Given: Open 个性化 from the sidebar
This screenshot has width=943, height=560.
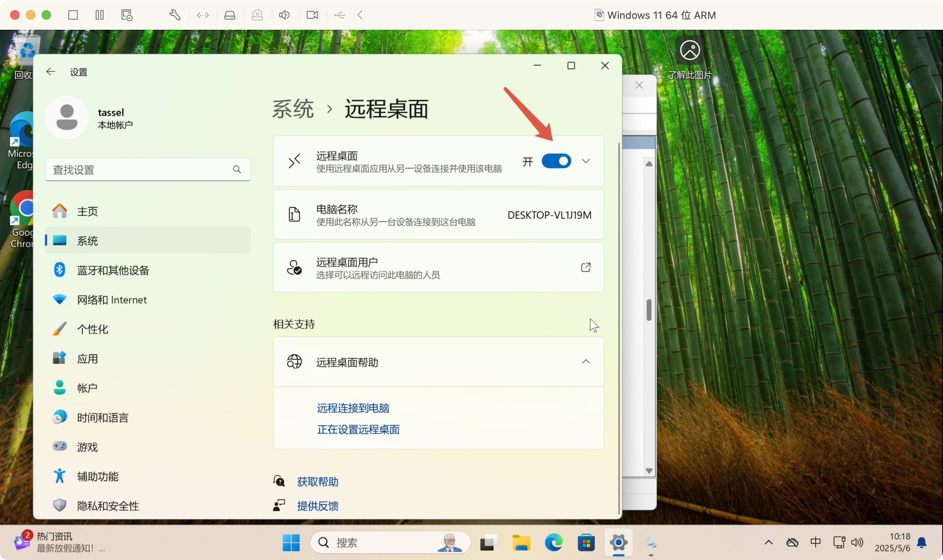Looking at the screenshot, I should click(x=93, y=329).
